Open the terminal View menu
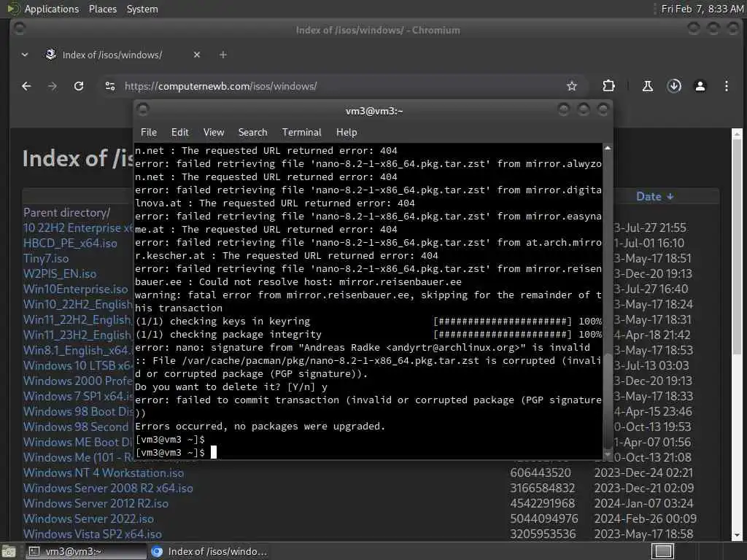The width and height of the screenshot is (747, 560). click(x=214, y=133)
